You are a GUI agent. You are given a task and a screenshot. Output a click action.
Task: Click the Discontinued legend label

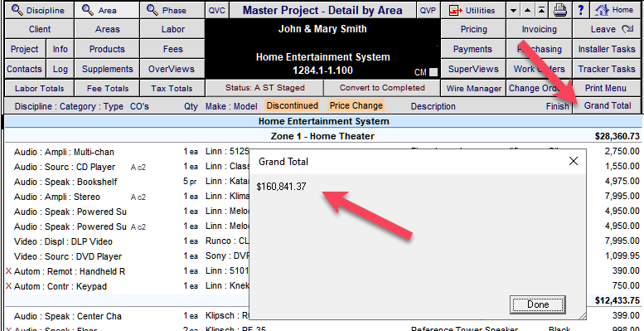tap(292, 105)
